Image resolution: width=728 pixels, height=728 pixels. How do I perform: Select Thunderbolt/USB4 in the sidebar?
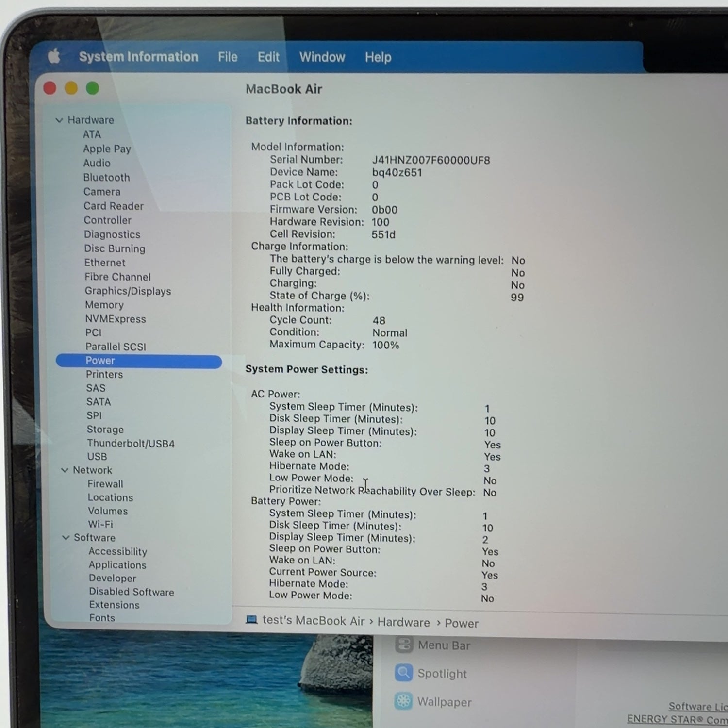131,443
